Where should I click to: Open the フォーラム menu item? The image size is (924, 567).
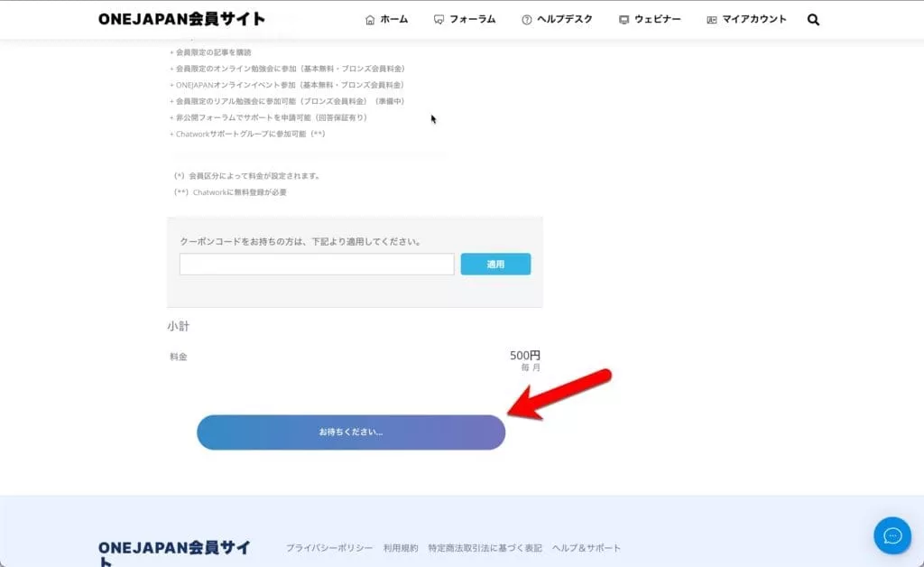(x=473, y=19)
